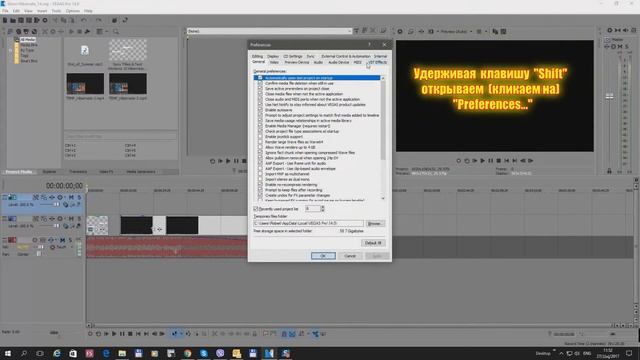The height and width of the screenshot is (360, 640).
Task: Open Chrome from the taskbar
Action: point(187,353)
